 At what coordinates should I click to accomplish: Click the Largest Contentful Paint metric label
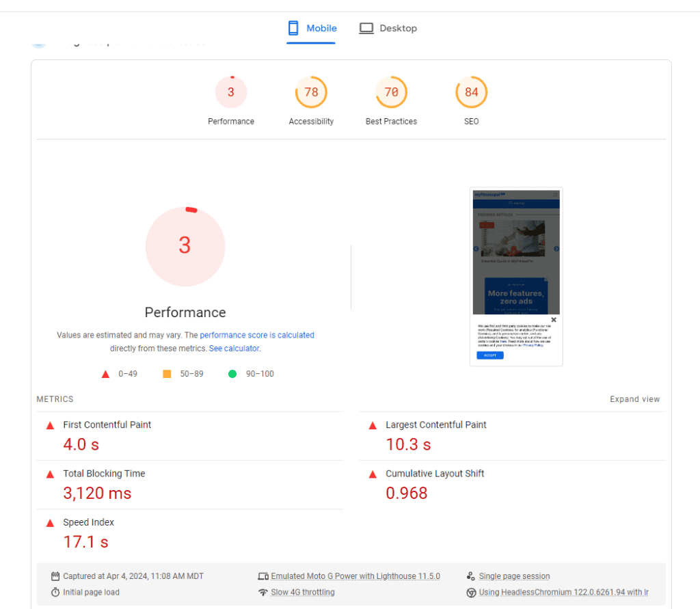tap(435, 424)
